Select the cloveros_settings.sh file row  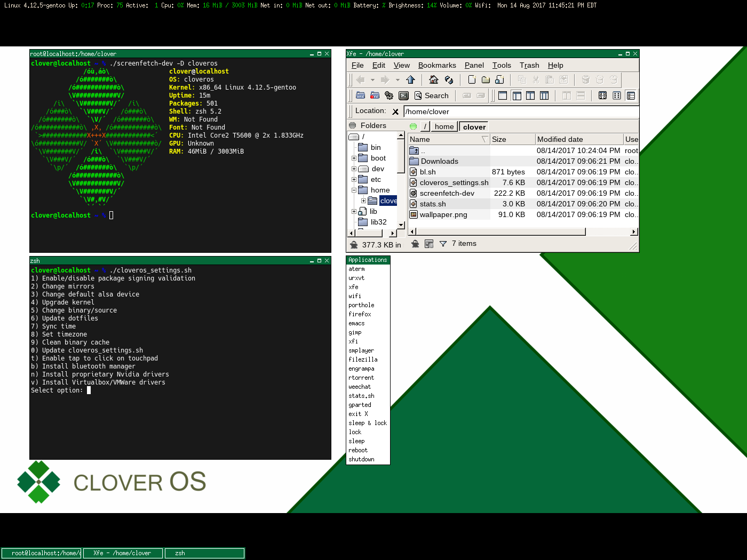523,182
